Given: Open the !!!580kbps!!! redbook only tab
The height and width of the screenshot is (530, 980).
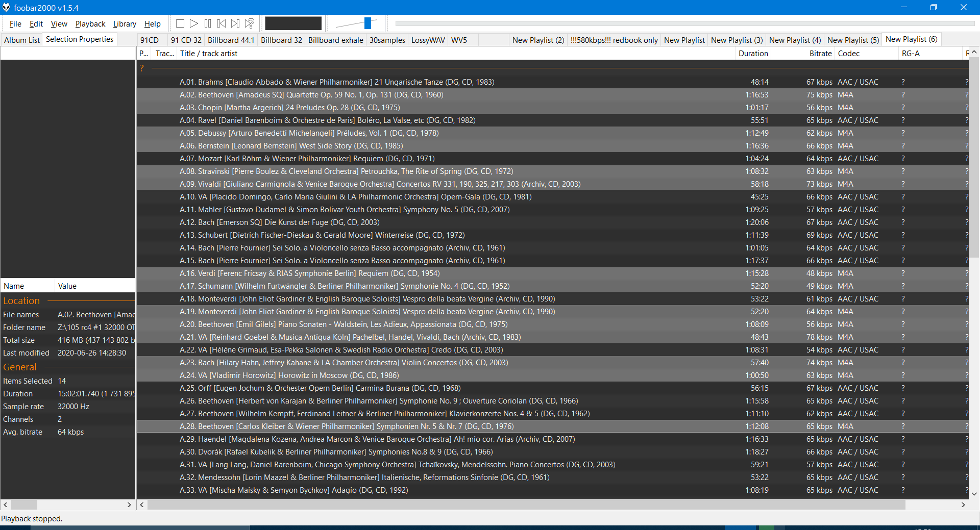Looking at the screenshot, I should (x=614, y=40).
